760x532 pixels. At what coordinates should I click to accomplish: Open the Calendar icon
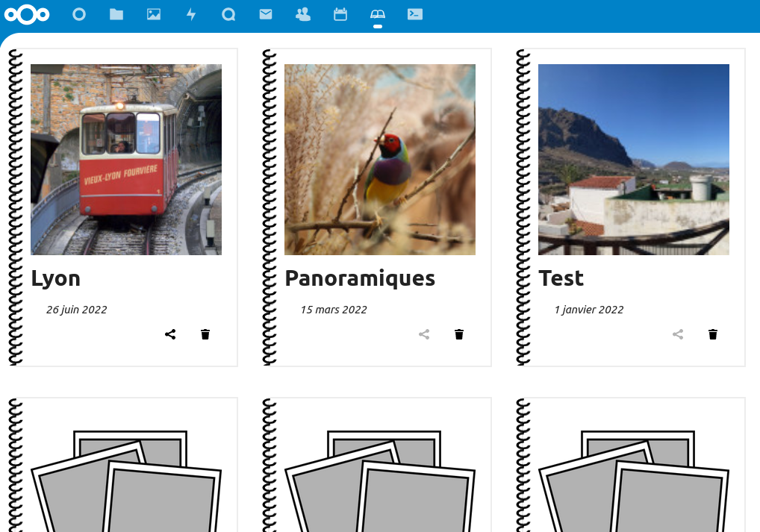pos(340,14)
